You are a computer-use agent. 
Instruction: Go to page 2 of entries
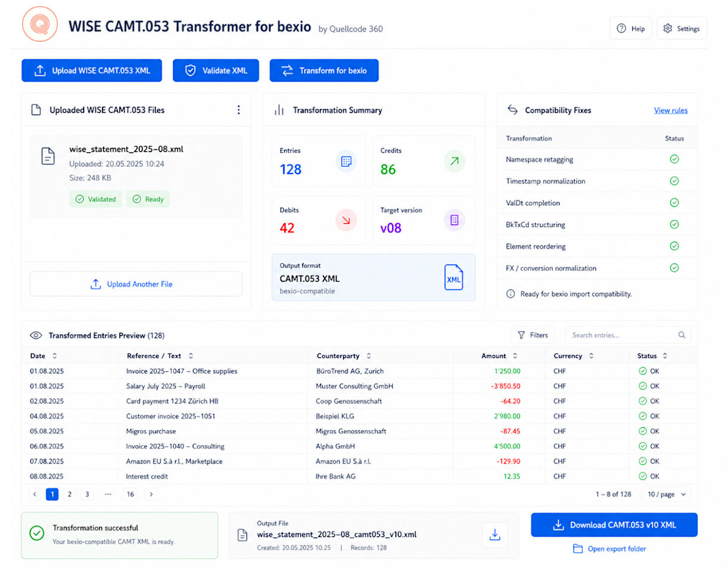(70, 494)
